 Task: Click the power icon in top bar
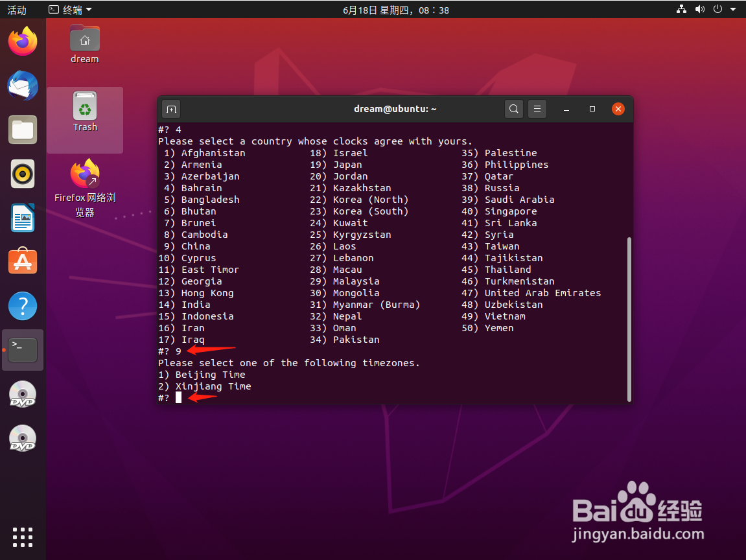[x=718, y=9]
